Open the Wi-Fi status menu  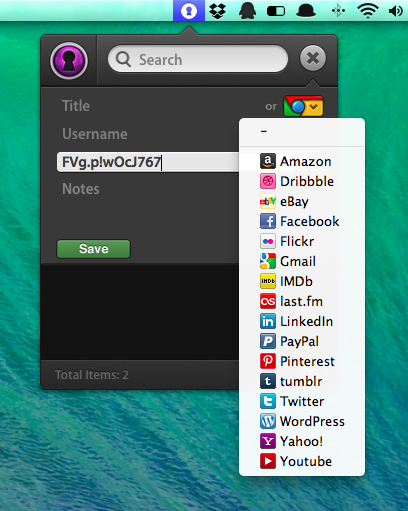click(368, 11)
